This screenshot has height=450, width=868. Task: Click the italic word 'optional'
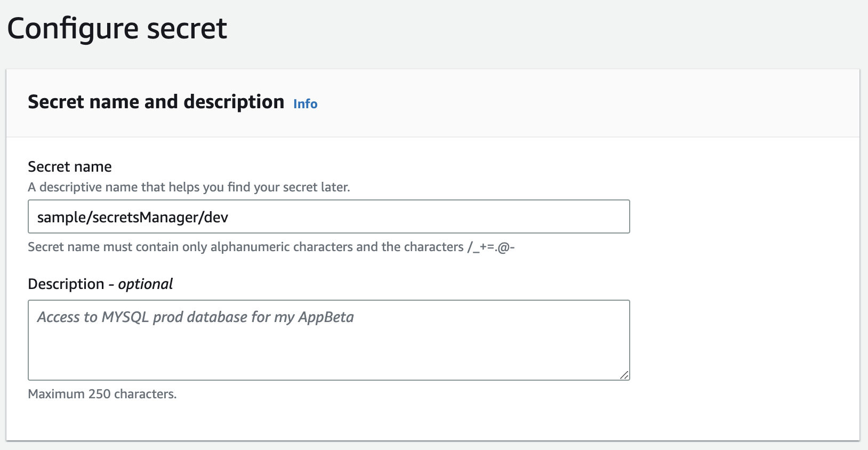pos(146,284)
